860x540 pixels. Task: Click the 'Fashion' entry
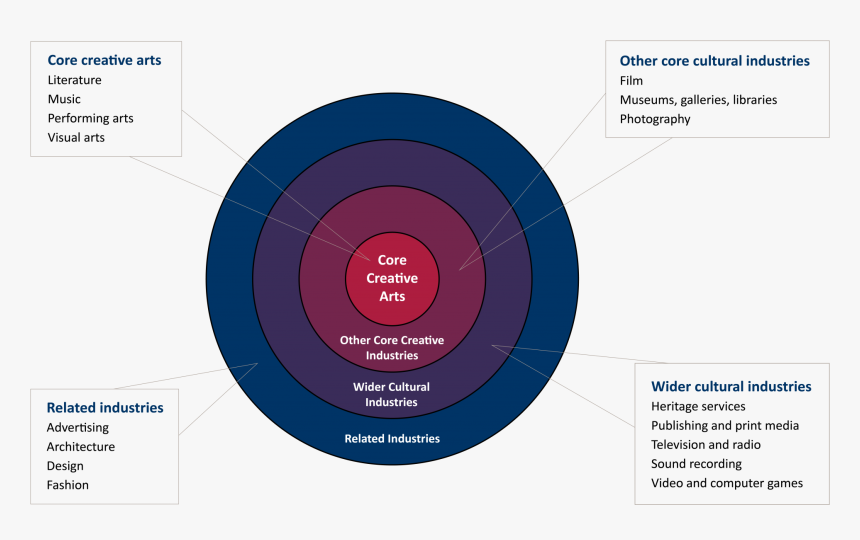point(67,485)
